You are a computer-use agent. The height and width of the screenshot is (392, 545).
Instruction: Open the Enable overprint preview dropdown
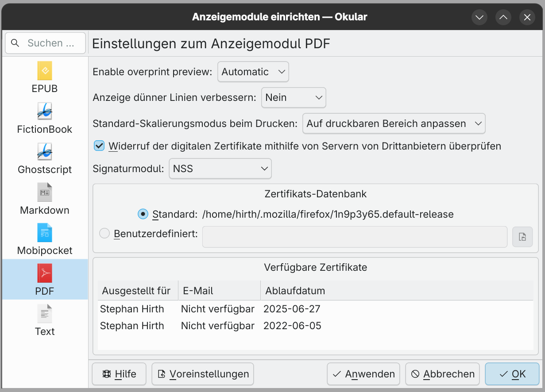[x=253, y=72]
